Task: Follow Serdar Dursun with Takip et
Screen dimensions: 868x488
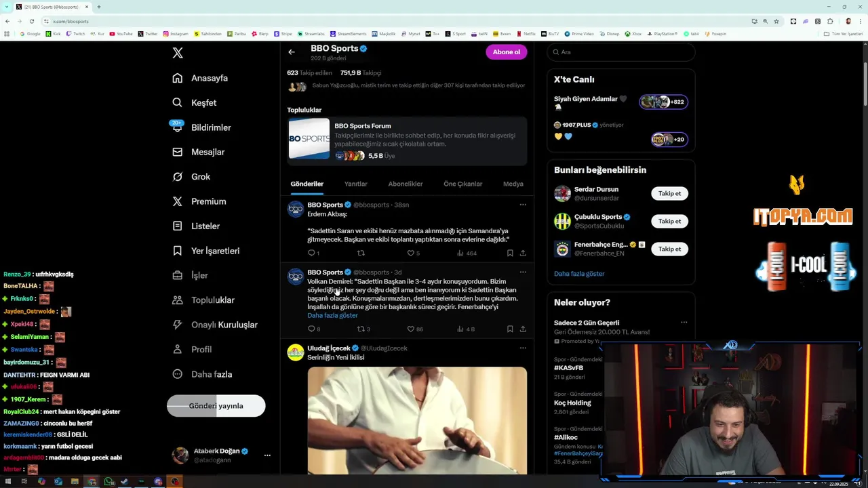Action: [x=669, y=193]
